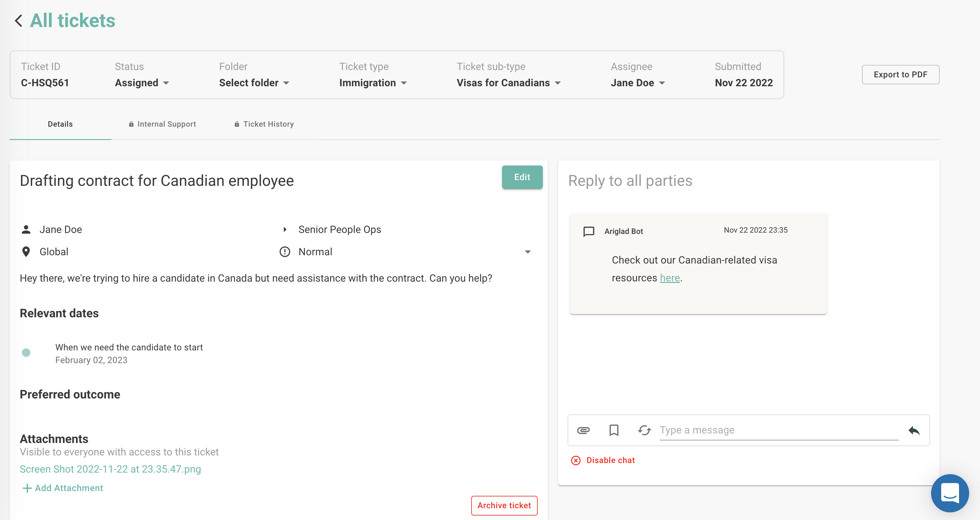This screenshot has width=980, height=520.
Task: Expand the Select folder dropdown
Action: (254, 83)
